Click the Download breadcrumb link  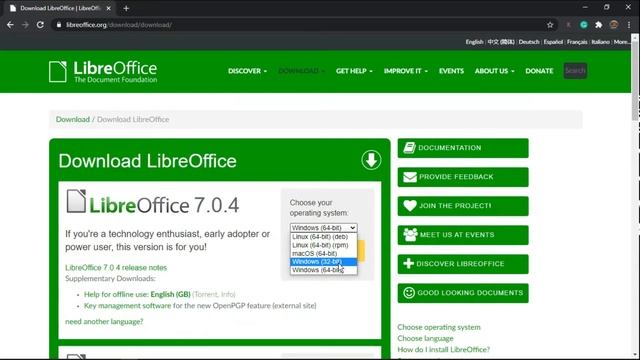click(x=73, y=119)
